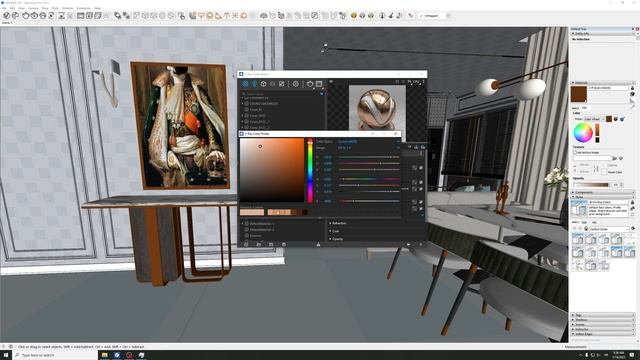Switch to Edit tab in Materials tray

click(584, 108)
